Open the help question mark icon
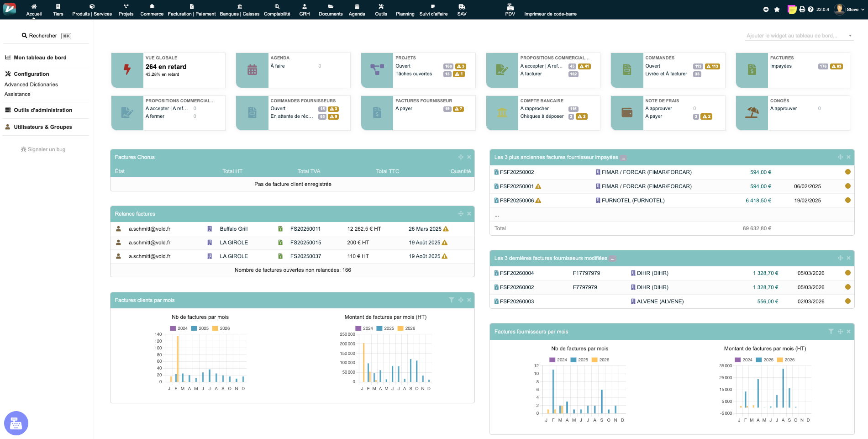Screen dimensions: 868x439 pos(810,10)
